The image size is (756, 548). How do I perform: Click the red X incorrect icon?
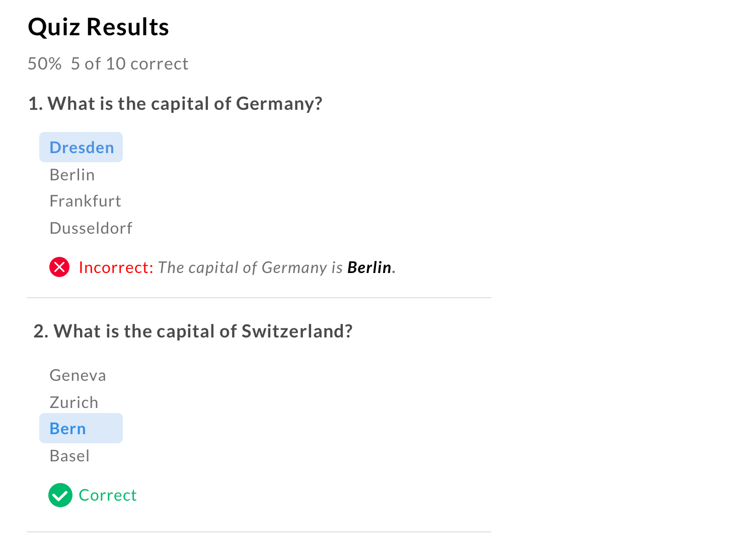coord(59,267)
